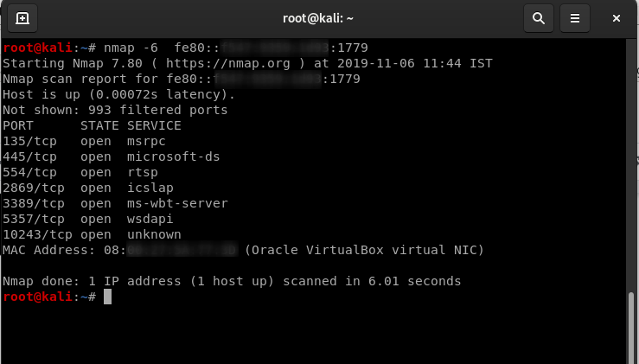Click the terminal cursor block

coord(107,297)
